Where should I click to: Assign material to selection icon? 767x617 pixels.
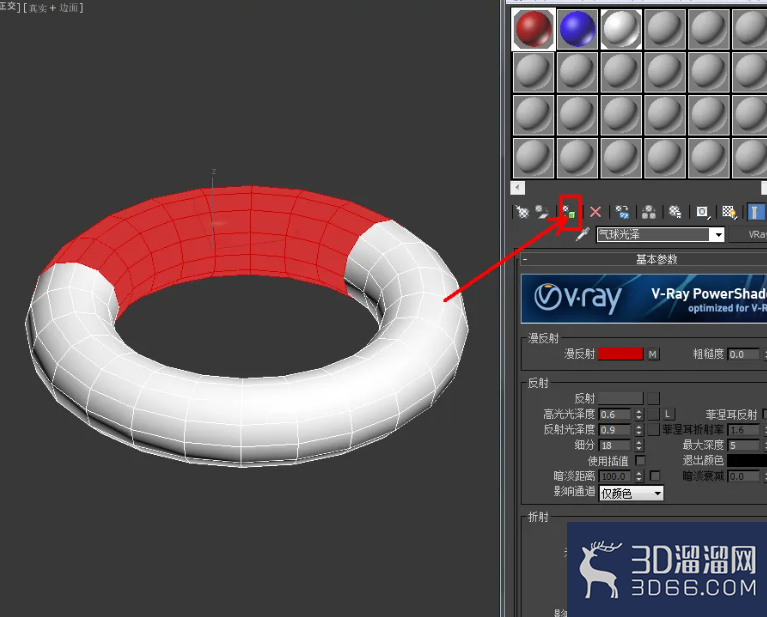569,212
